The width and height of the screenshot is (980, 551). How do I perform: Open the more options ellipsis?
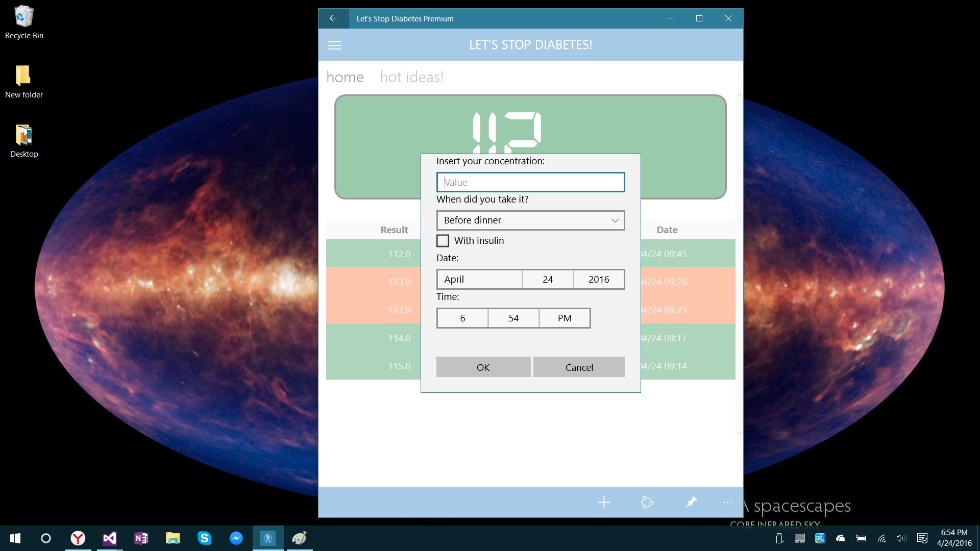(728, 503)
